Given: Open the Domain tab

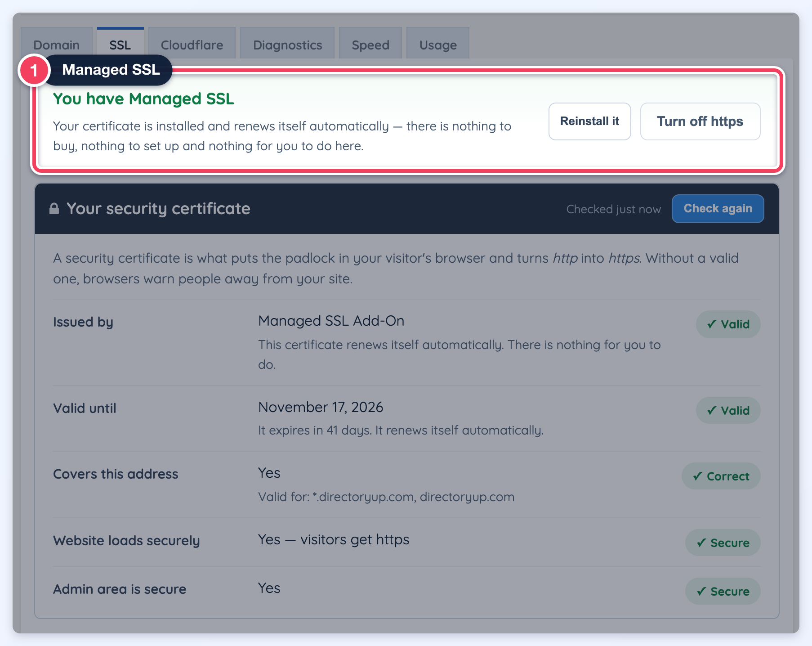Looking at the screenshot, I should [x=57, y=43].
